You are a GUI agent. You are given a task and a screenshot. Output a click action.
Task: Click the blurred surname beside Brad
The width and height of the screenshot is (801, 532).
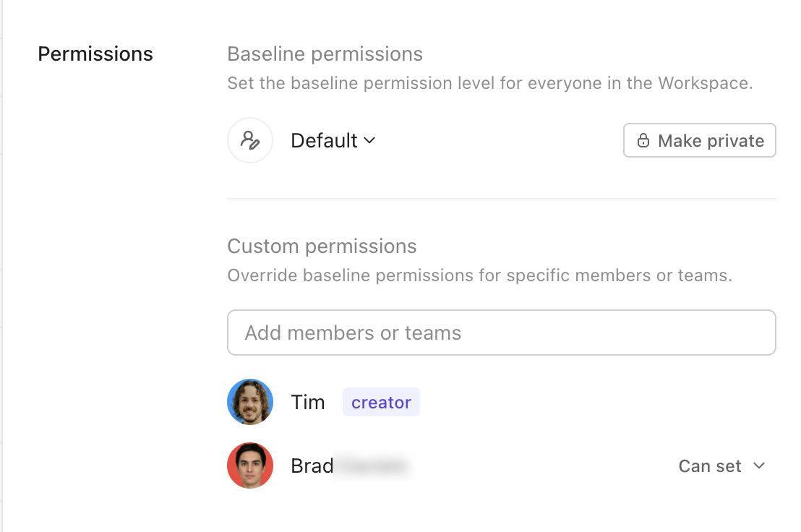[x=372, y=466]
